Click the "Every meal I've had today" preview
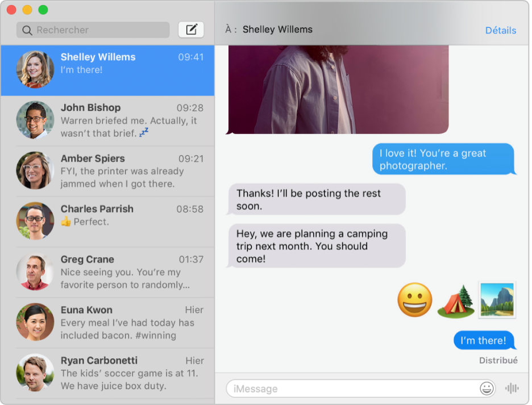Image resolution: width=532 pixels, height=405 pixels. coord(127,329)
